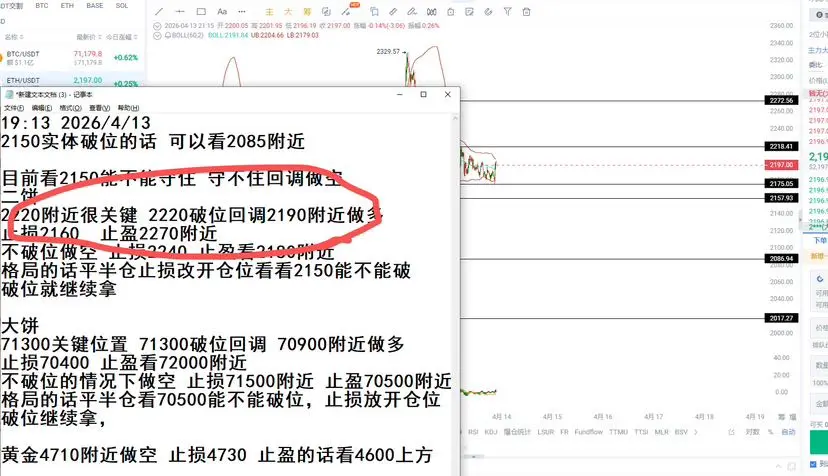The width and height of the screenshot is (828, 476).
Task: Click the 筹 chip distribution icon
Action: (x=307, y=12)
